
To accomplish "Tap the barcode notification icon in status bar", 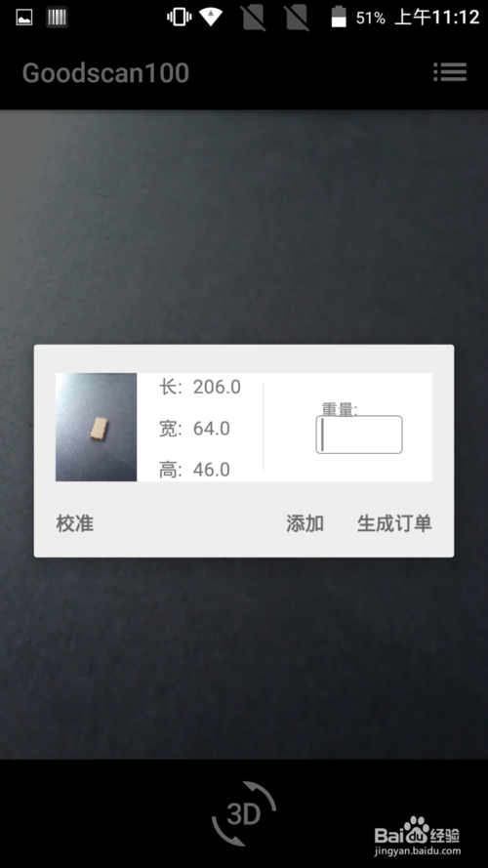I will click(x=57, y=18).
